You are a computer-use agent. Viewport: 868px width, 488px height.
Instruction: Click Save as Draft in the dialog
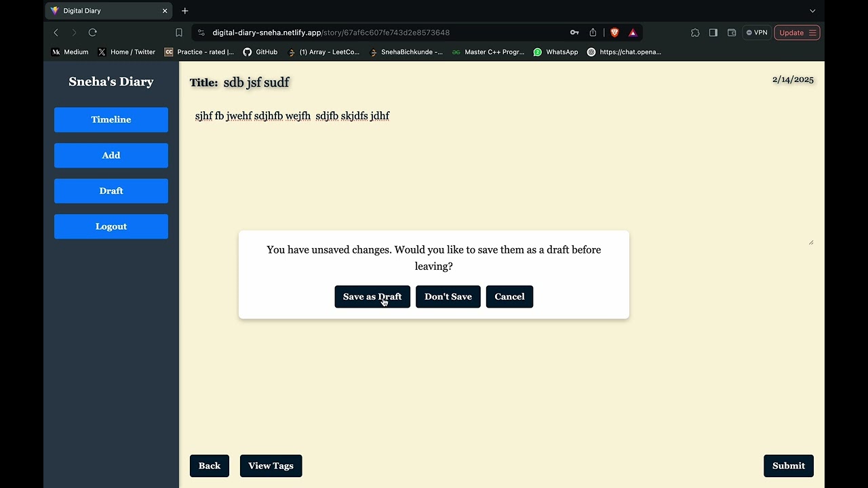372,297
